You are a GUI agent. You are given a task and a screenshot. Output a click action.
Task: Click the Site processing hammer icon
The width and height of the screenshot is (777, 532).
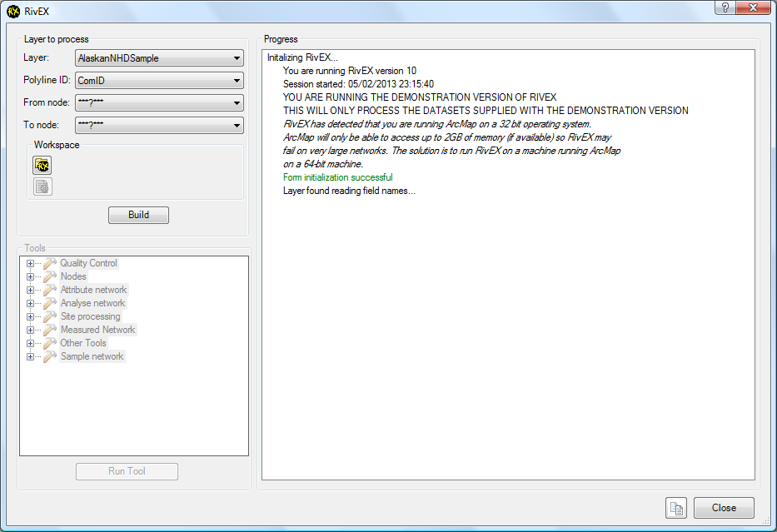[x=50, y=316]
